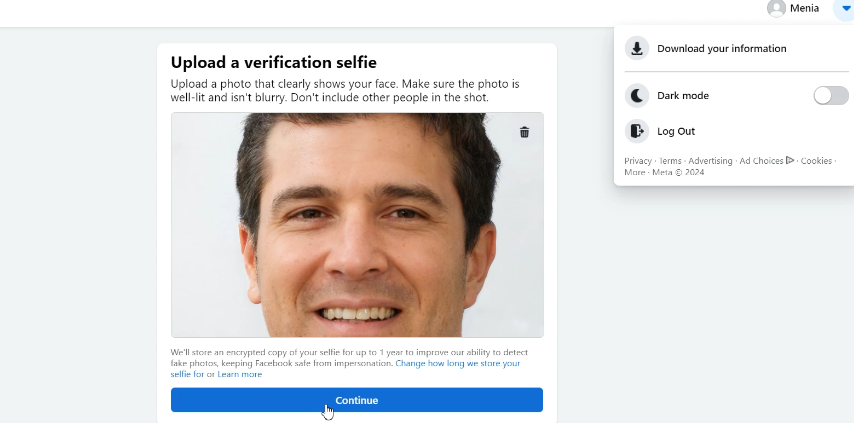Open the Cookies footer link
The width and height of the screenshot is (854, 423).
(816, 160)
